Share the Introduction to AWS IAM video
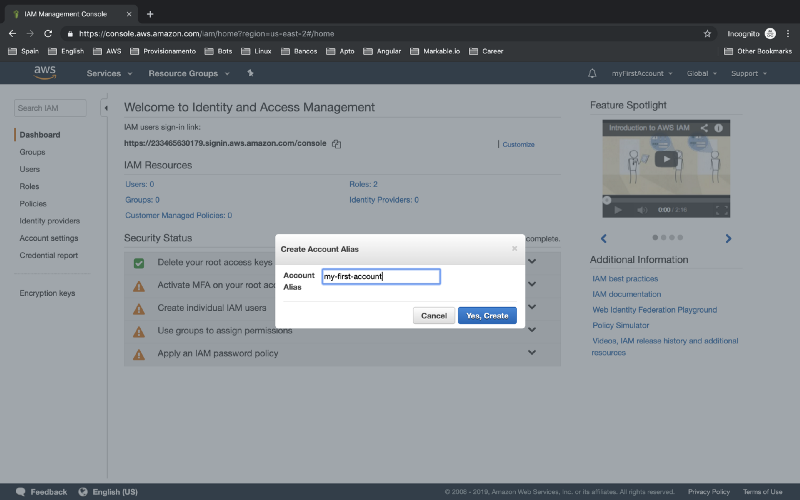This screenshot has height=500, width=800. [x=704, y=128]
